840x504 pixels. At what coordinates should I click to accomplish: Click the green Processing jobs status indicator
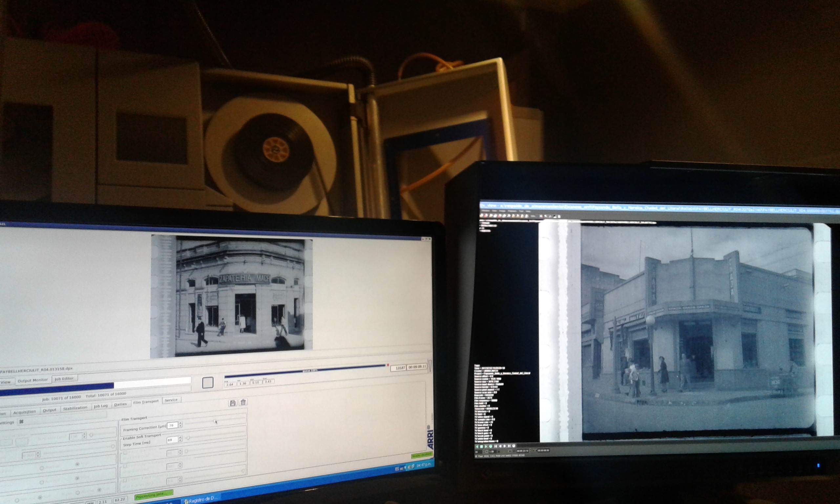click(x=154, y=494)
